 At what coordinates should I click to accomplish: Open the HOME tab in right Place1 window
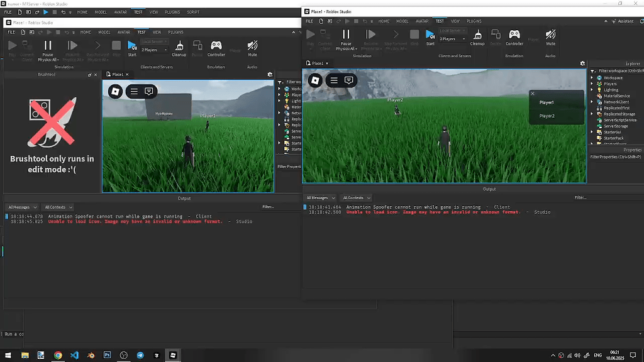click(x=384, y=21)
